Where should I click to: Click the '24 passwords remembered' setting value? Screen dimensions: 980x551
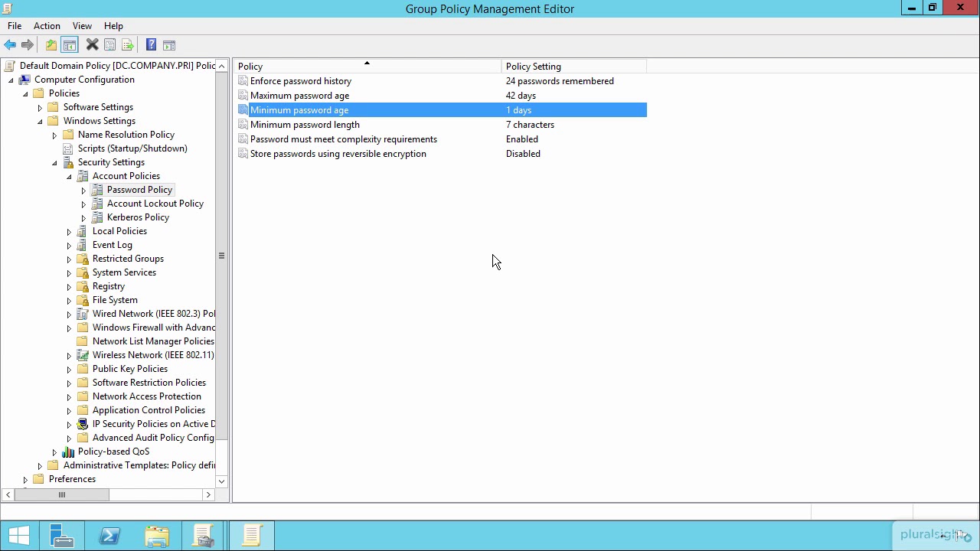tap(560, 81)
